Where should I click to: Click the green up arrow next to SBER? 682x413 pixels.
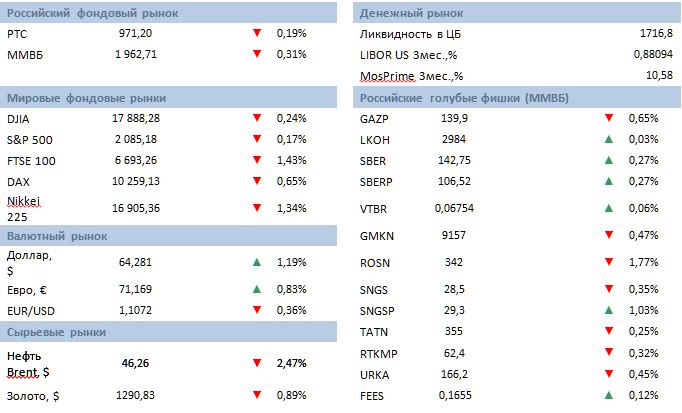(609, 160)
